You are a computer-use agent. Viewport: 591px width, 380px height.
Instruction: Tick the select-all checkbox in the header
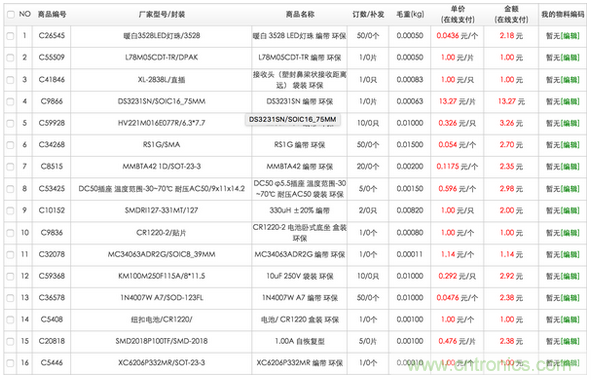tap(10, 15)
